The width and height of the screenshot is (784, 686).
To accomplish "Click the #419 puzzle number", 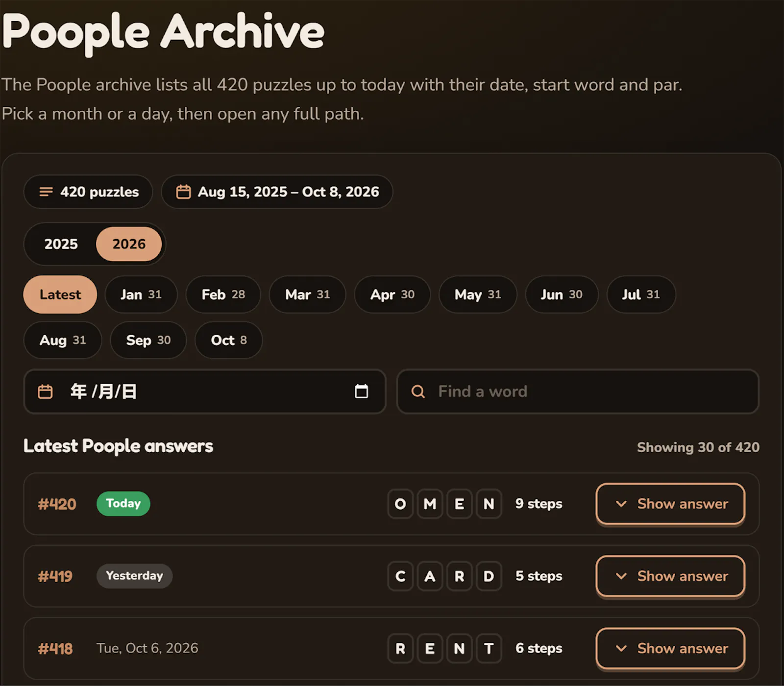I will tap(55, 576).
